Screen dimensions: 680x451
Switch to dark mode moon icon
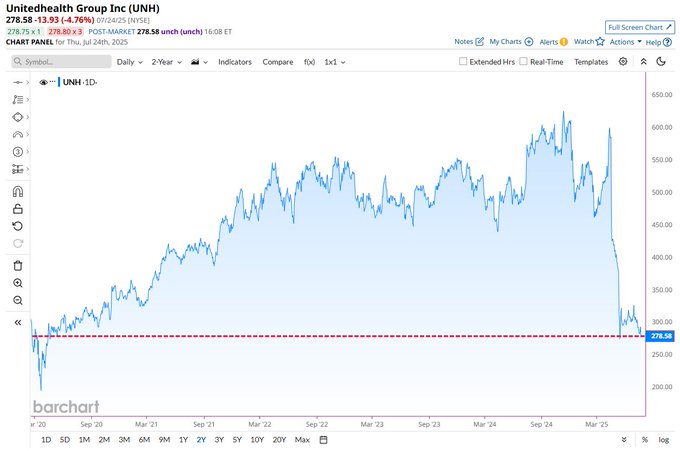[661, 62]
